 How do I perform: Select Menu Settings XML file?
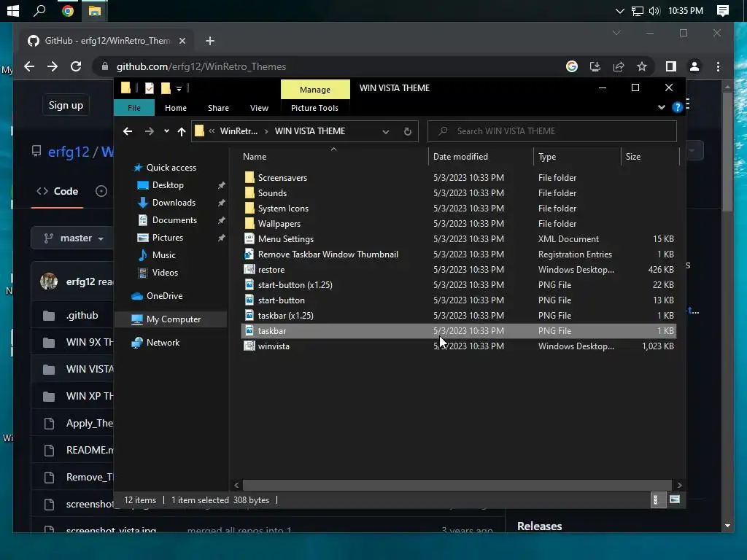285,239
